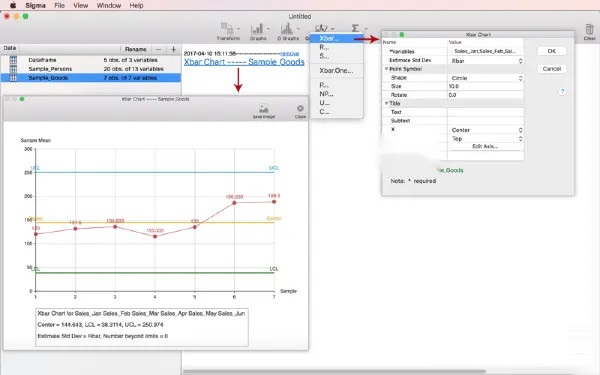Choose P... chart menu entry

tap(336, 85)
